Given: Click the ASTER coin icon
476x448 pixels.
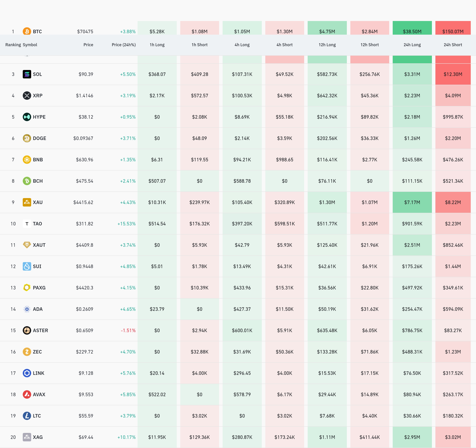Looking at the screenshot, I should tap(27, 330).
